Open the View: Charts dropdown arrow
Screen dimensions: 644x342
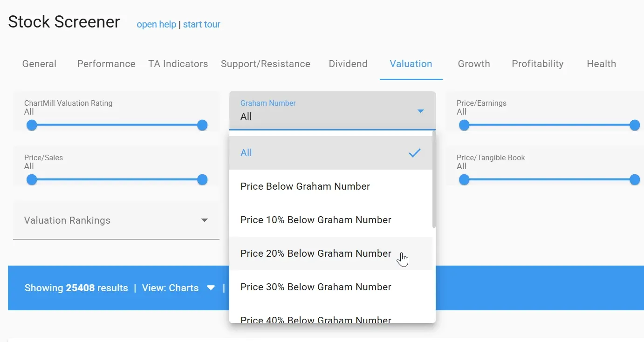(211, 287)
